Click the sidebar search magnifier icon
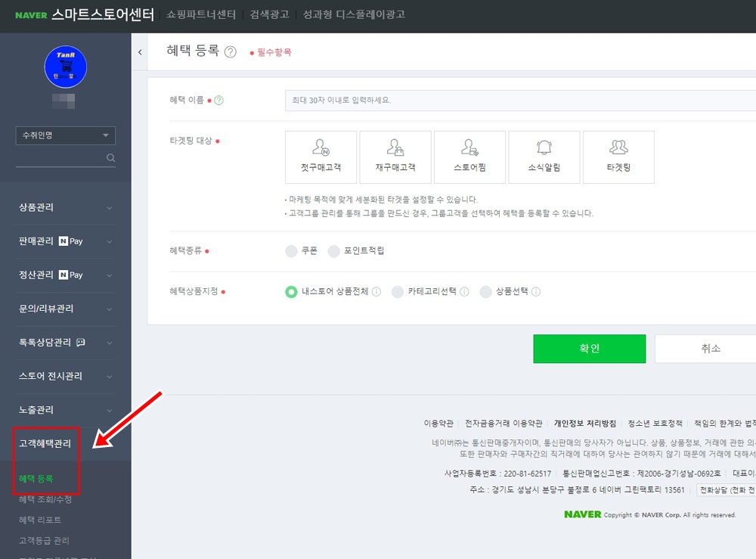Image resolution: width=756 pixels, height=559 pixels. tap(110, 158)
